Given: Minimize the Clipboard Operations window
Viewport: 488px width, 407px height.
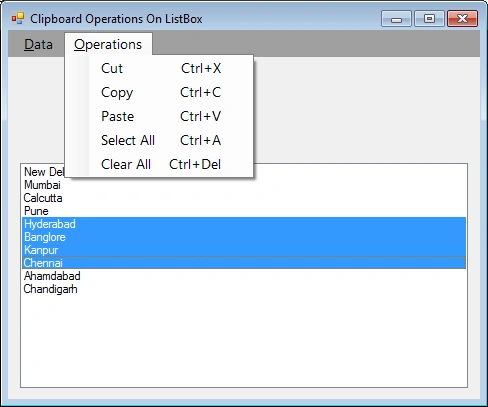Looking at the screenshot, I should coord(396,18).
